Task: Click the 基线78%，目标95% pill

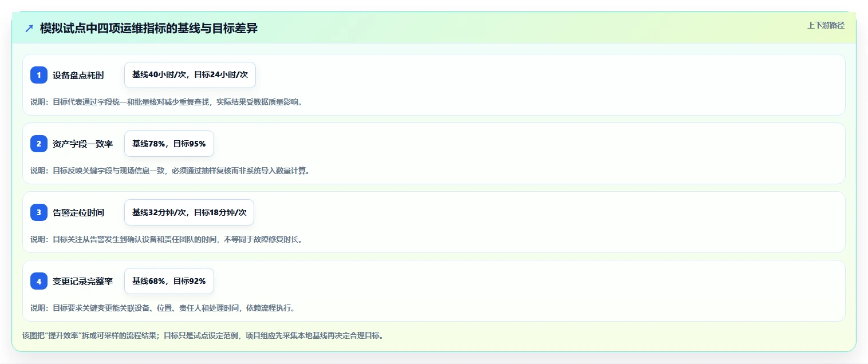Action: [169, 144]
